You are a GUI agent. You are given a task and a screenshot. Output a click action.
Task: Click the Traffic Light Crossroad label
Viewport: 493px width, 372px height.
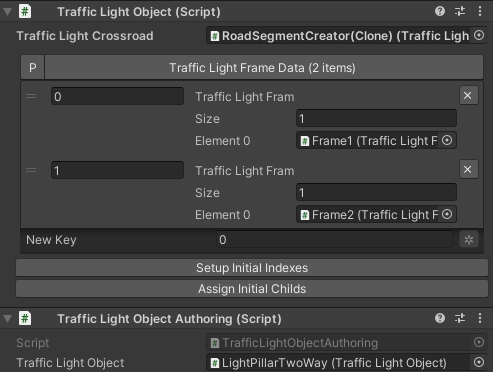pos(85,36)
